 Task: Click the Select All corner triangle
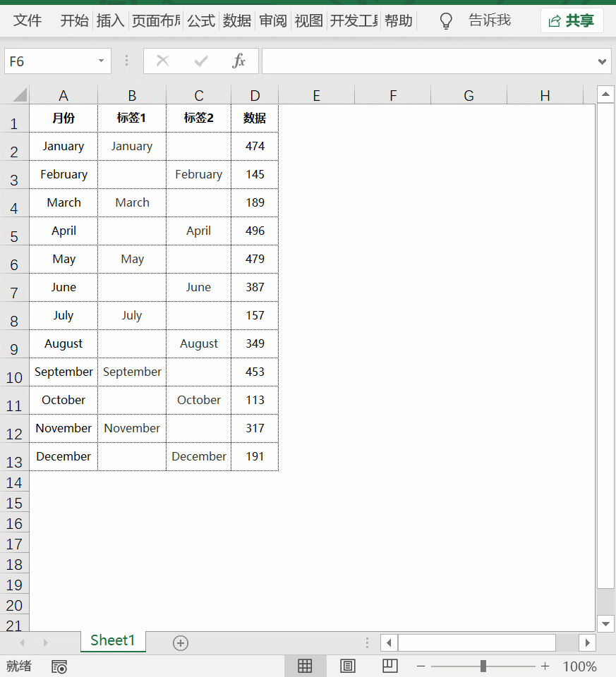point(20,94)
